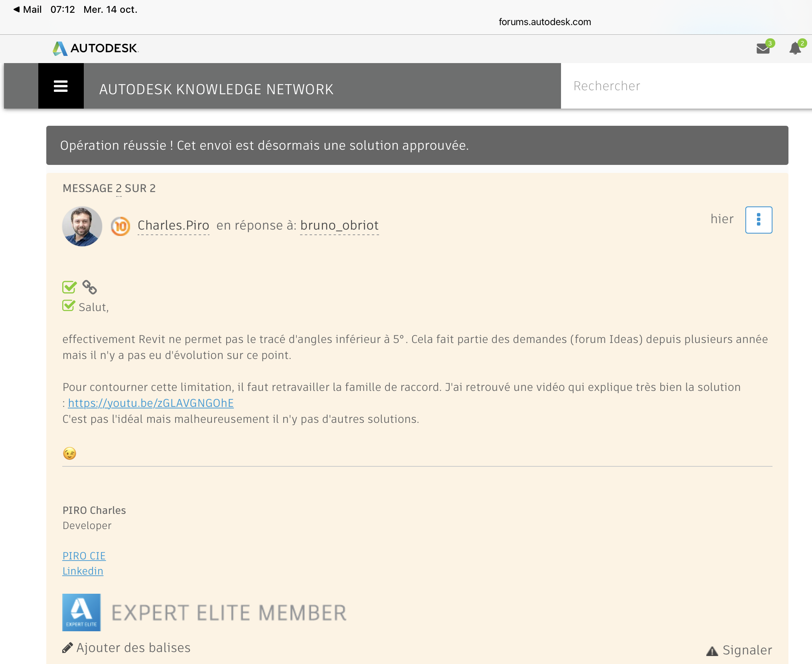Screen dimensions: 812x664
Task: Click Charles.Piro's avatar photo
Action: 82,226
